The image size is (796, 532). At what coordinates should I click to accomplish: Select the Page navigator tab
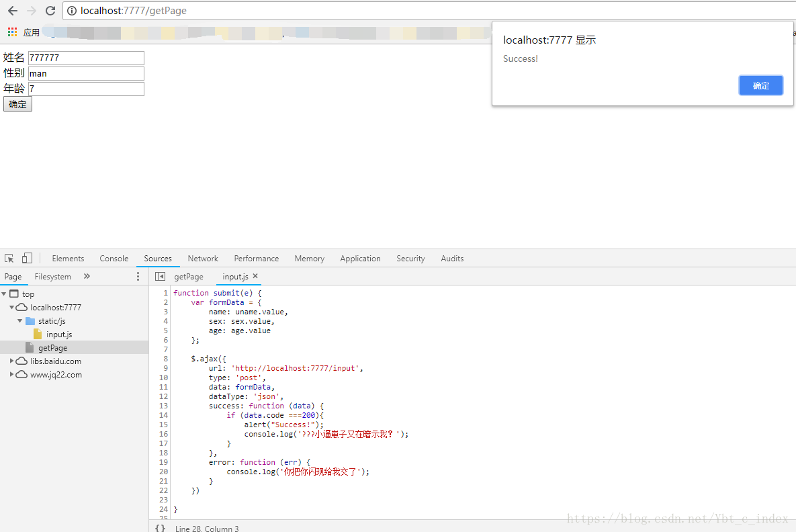13,277
